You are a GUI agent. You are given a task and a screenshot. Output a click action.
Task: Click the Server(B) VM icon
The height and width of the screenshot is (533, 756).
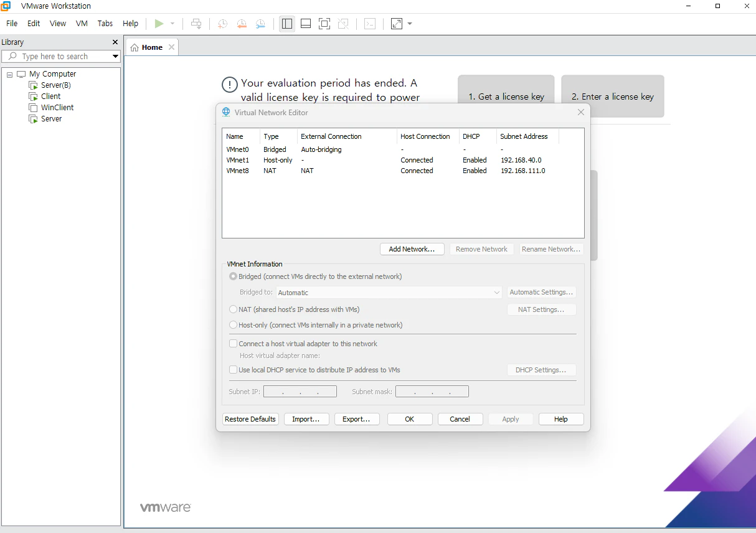click(x=33, y=85)
